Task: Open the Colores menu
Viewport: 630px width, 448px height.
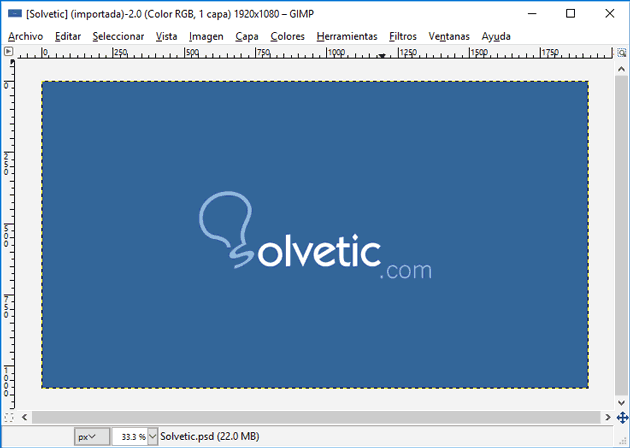Action: tap(287, 37)
